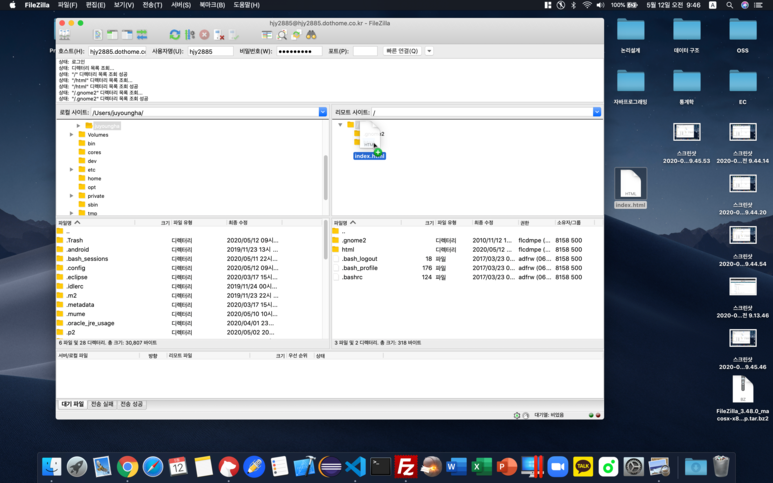Screen dimensions: 773x483
Task: Click the reconnect to server icon
Action: (234, 35)
